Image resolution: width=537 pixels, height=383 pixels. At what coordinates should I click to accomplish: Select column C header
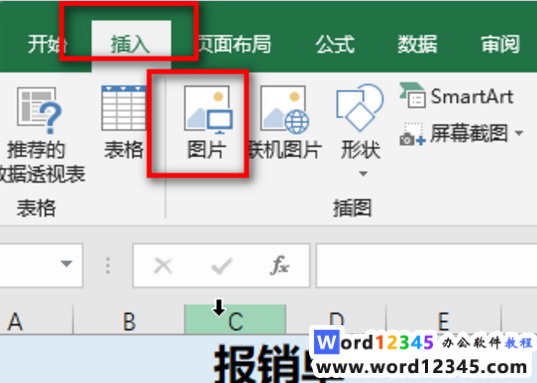[235, 320]
